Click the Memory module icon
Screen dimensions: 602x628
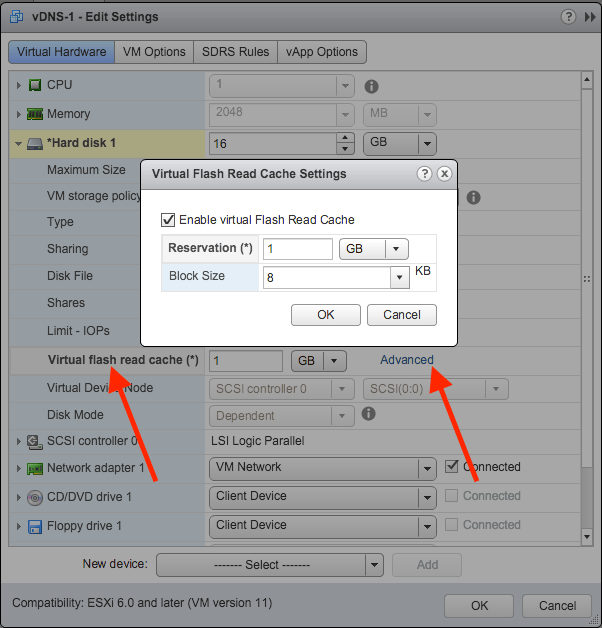click(35, 114)
